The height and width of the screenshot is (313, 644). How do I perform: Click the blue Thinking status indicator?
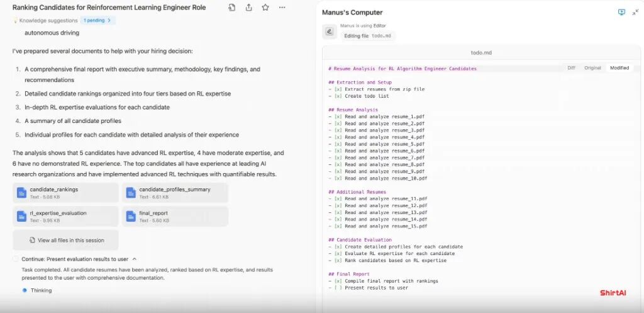(25, 290)
